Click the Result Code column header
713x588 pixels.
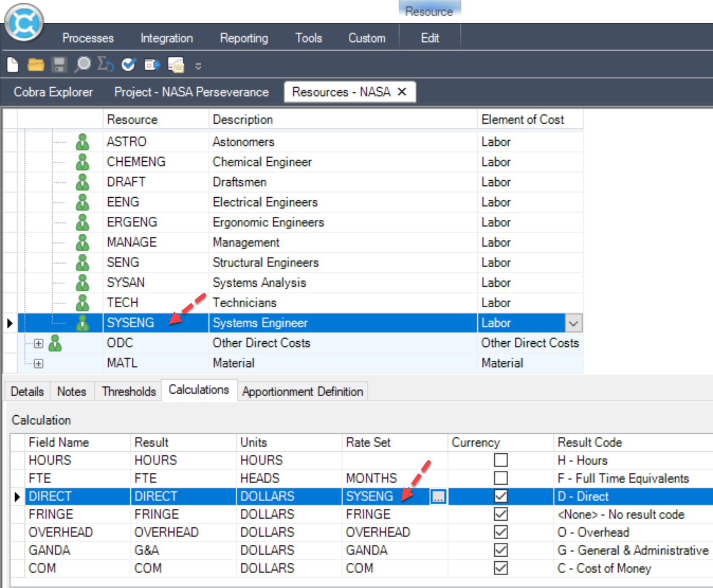point(633,442)
